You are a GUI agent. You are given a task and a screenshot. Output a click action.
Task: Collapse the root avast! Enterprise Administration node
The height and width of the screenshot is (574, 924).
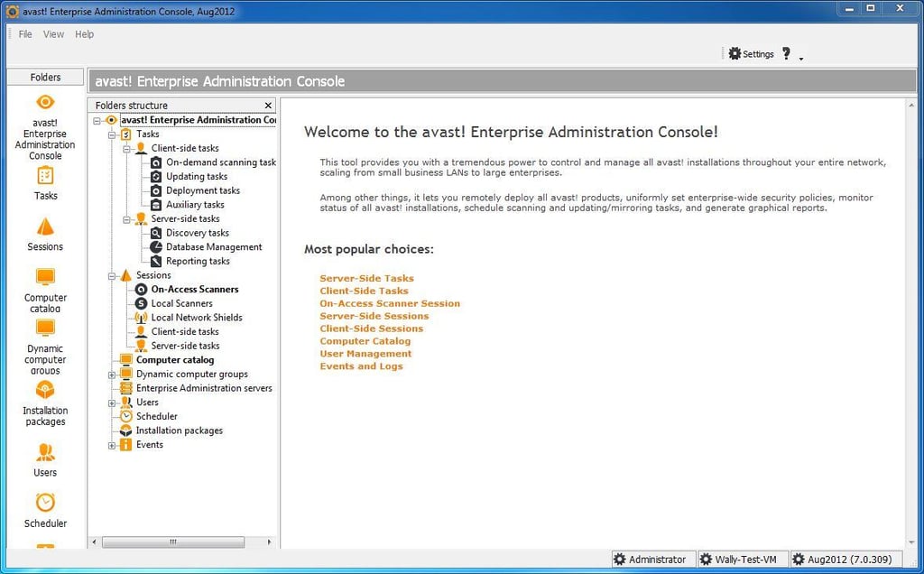click(97, 120)
